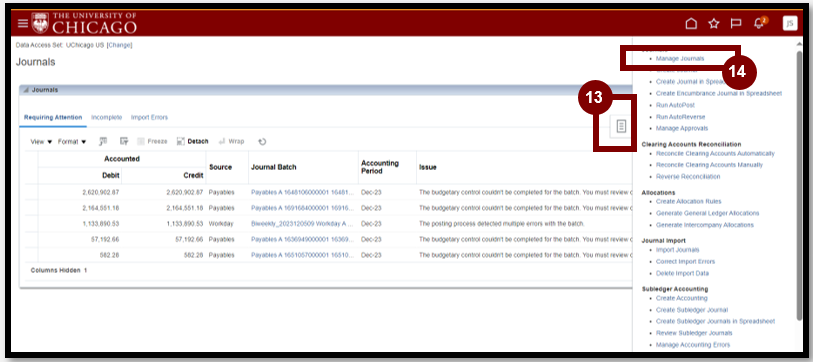
Task: Open Delete Import Data link
Action: point(682,273)
